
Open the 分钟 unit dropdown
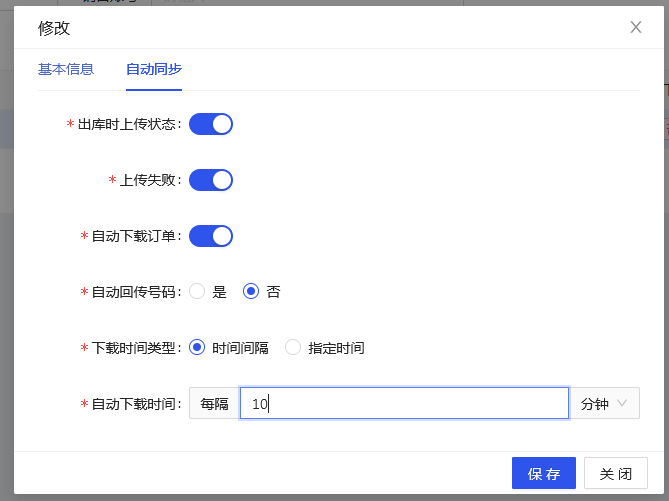coord(605,403)
